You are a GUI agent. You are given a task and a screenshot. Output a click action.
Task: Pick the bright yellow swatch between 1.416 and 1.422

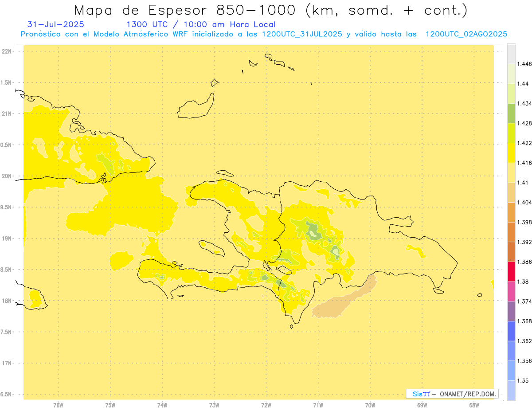[x=511, y=153]
